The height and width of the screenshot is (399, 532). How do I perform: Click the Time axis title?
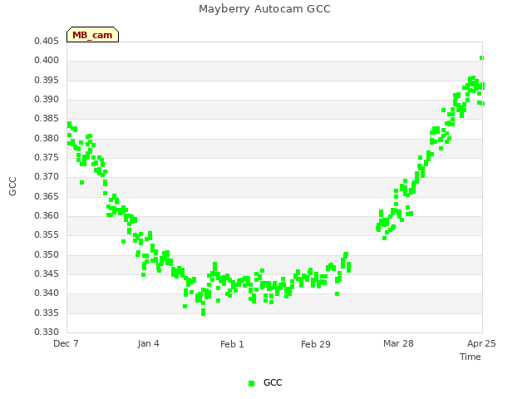click(470, 357)
